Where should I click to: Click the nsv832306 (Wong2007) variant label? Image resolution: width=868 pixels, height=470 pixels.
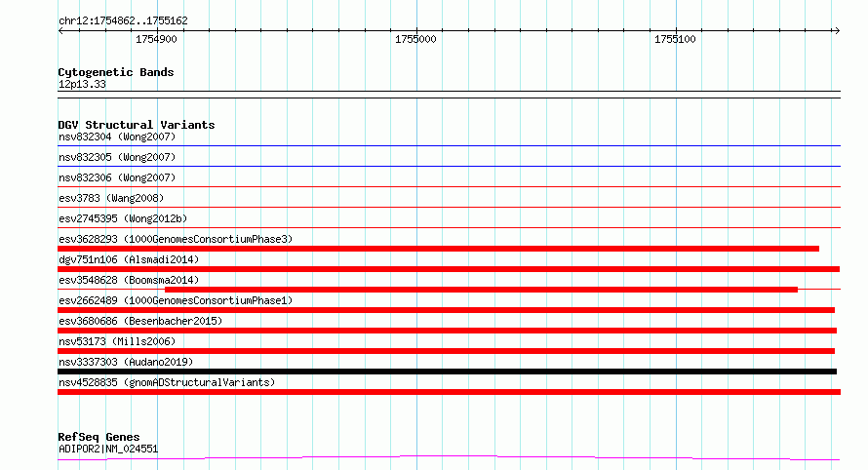[117, 177]
